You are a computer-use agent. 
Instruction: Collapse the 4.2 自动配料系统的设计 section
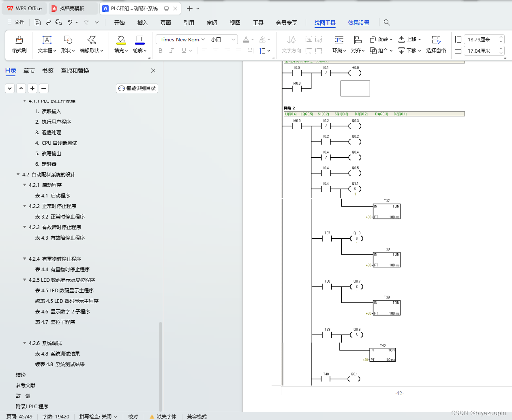pyautogui.click(x=18, y=174)
